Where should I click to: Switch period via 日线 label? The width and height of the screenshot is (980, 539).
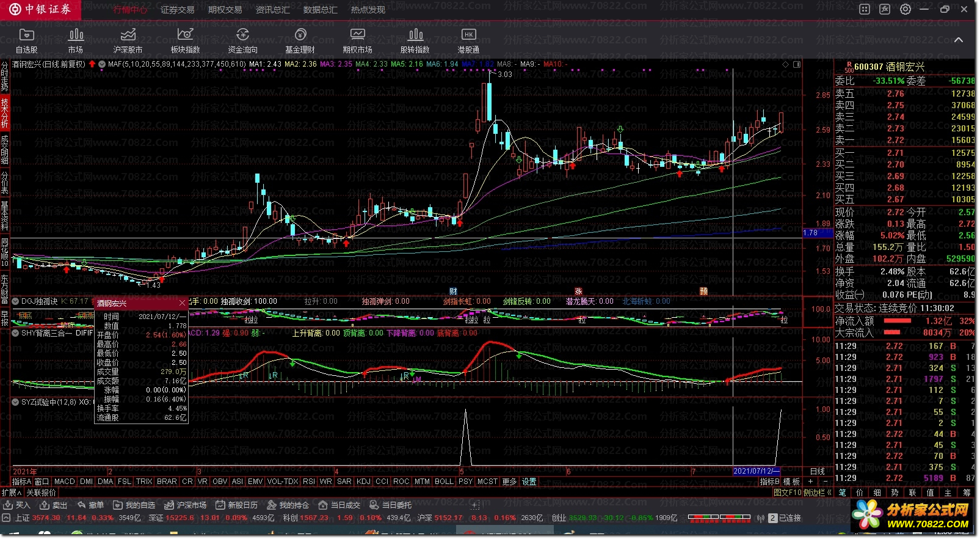click(817, 471)
